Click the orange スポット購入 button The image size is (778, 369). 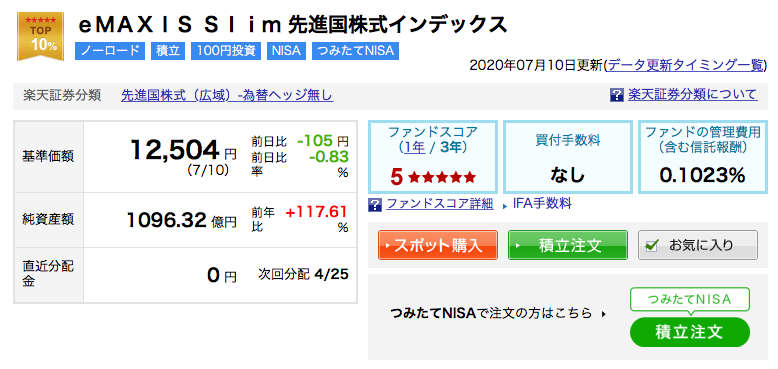click(x=438, y=245)
